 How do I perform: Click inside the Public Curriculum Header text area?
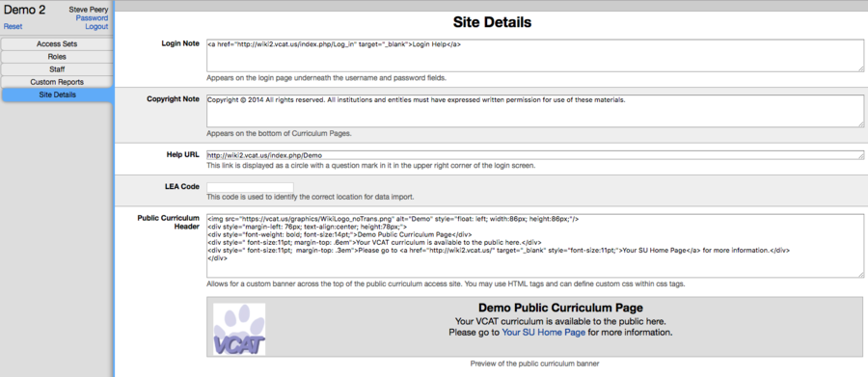point(534,246)
